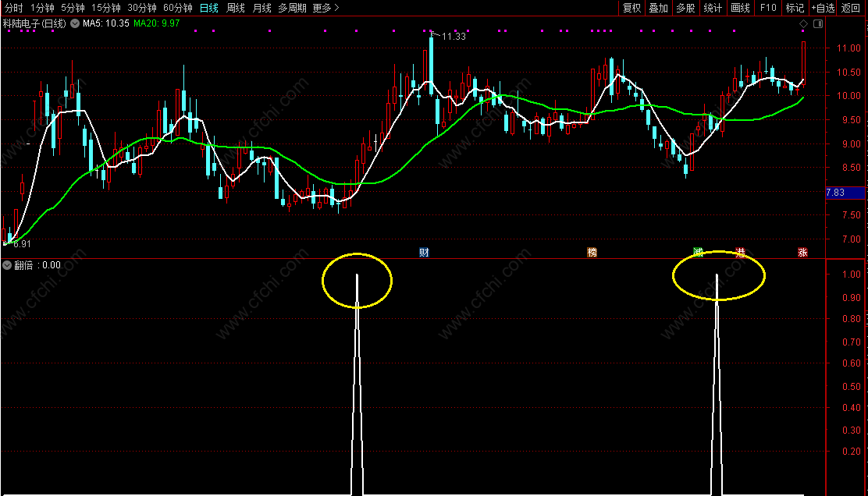Select the 5分钟 period tab
The height and width of the screenshot is (496, 868).
point(73,8)
